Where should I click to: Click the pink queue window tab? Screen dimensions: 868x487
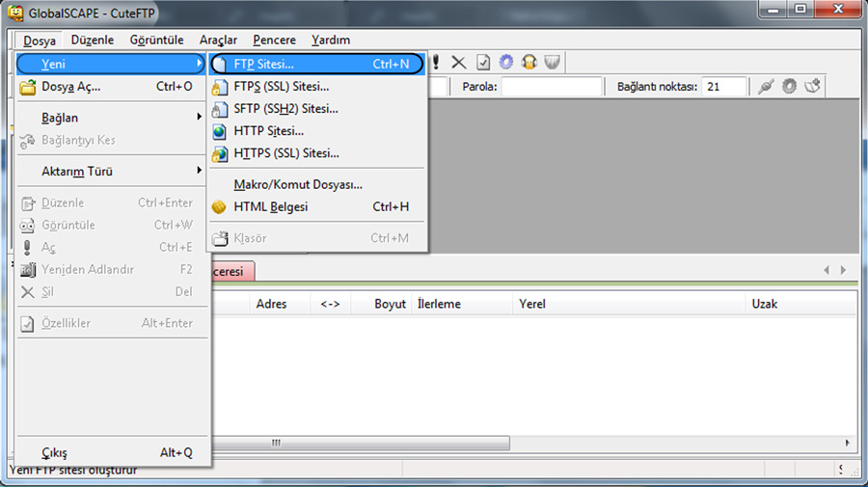coord(233,272)
